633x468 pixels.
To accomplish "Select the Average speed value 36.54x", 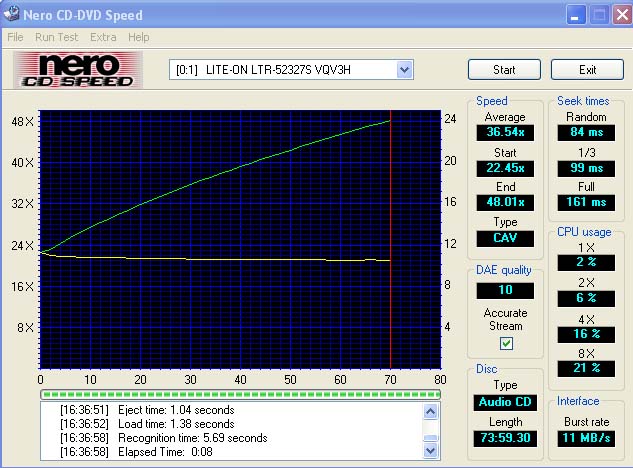I will click(505, 131).
